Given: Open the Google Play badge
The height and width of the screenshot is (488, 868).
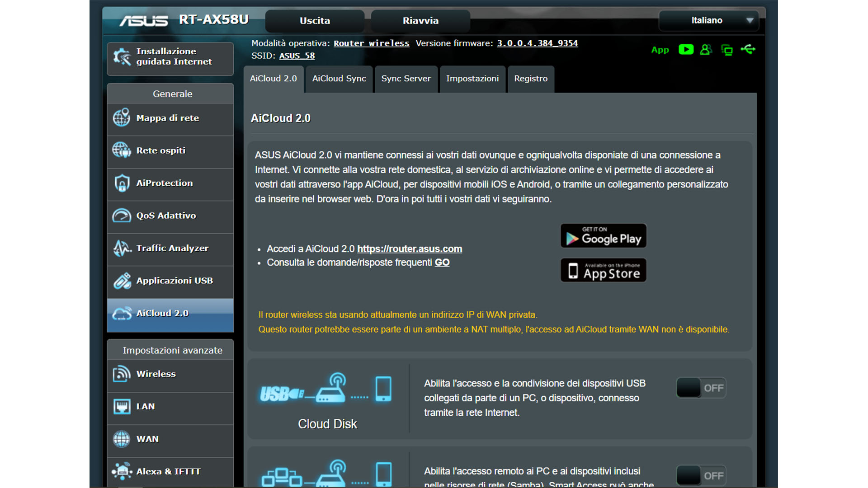Looking at the screenshot, I should tap(604, 235).
